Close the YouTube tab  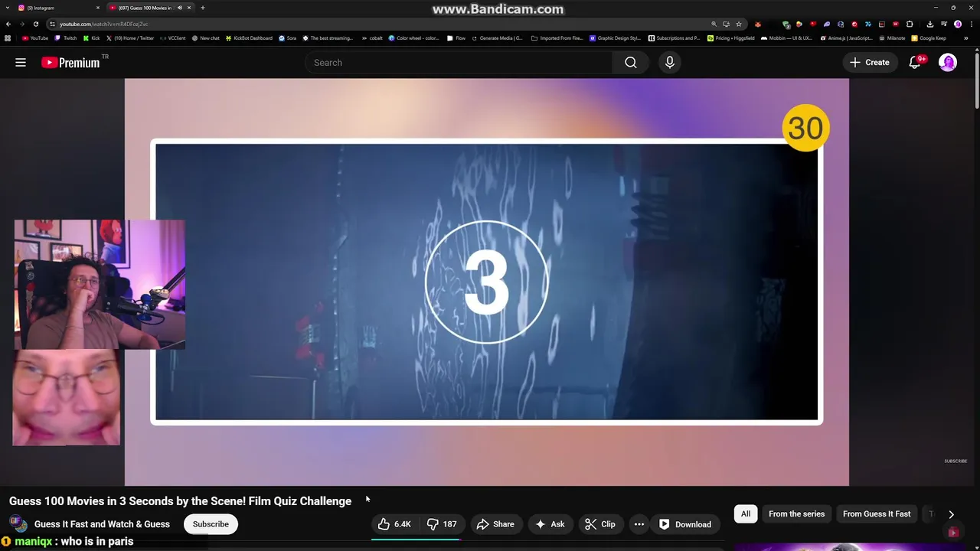pyautogui.click(x=188, y=8)
